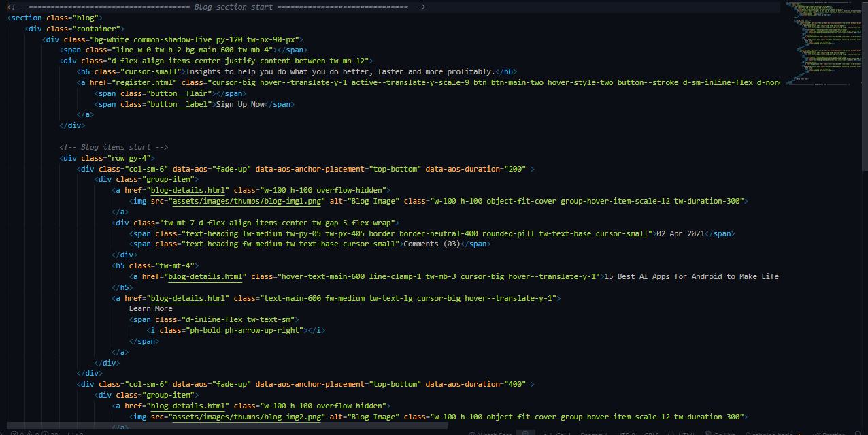Click the blog-details.html link in the code
The height and width of the screenshot is (435, 868).
[x=188, y=190]
